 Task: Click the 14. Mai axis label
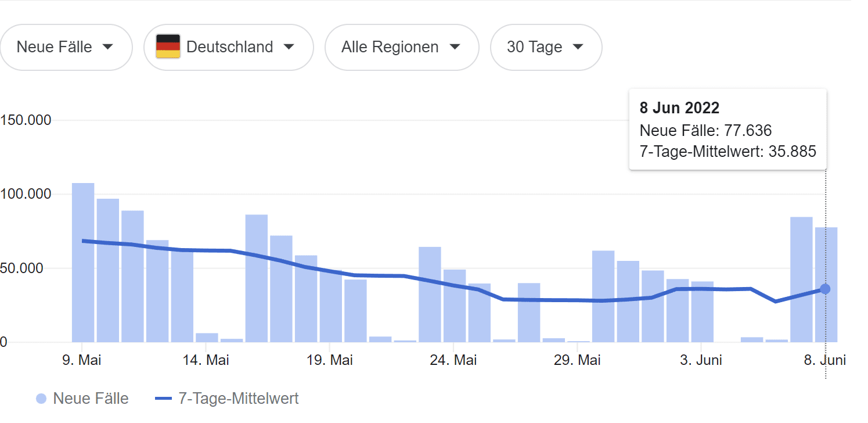tap(206, 360)
